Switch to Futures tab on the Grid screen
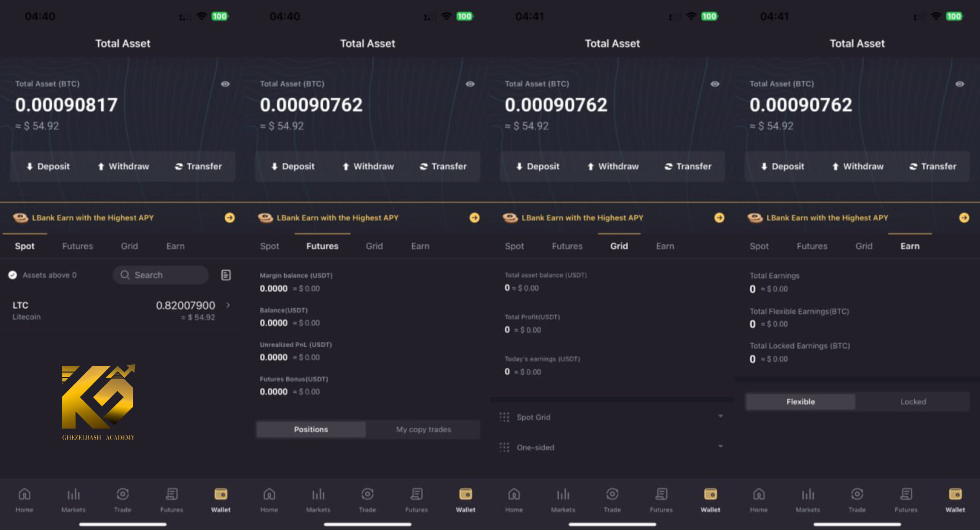 point(567,246)
